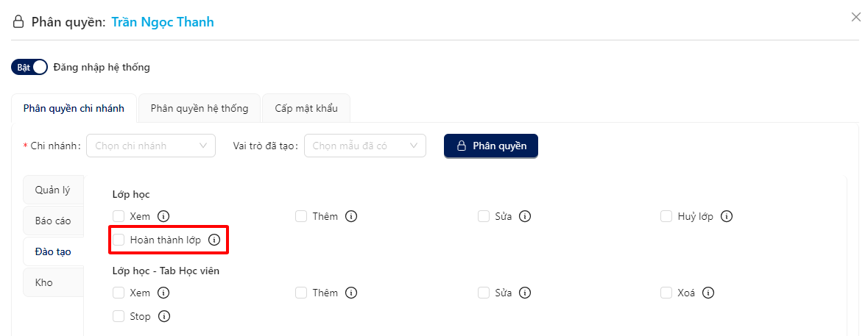Select Báo cáo in the side menu
This screenshot has height=336, width=868.
(x=53, y=221)
